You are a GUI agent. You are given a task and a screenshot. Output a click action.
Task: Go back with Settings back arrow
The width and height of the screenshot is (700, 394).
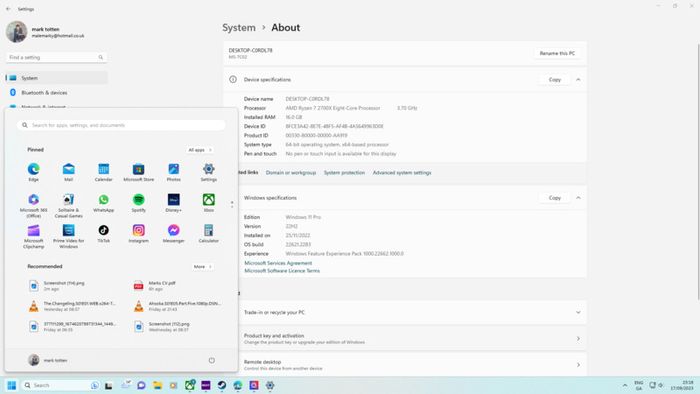tap(8, 9)
